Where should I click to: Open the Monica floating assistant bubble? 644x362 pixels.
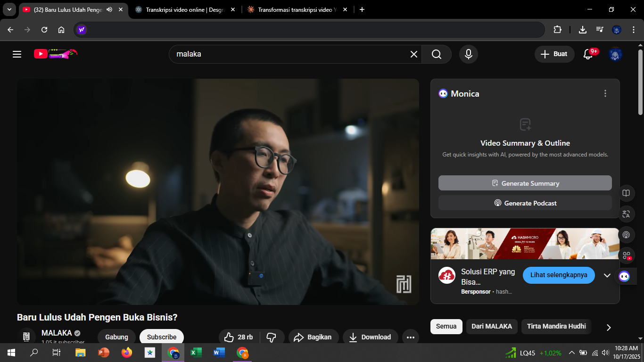(625, 276)
